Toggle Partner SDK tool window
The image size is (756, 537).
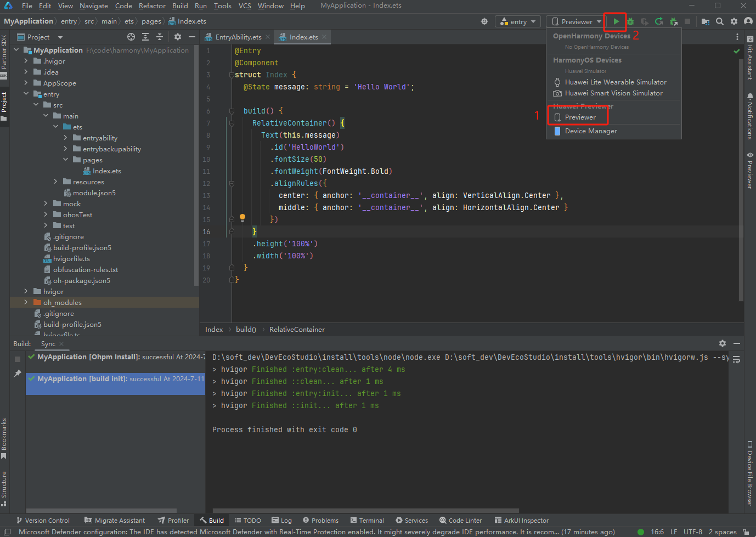tap(4, 56)
